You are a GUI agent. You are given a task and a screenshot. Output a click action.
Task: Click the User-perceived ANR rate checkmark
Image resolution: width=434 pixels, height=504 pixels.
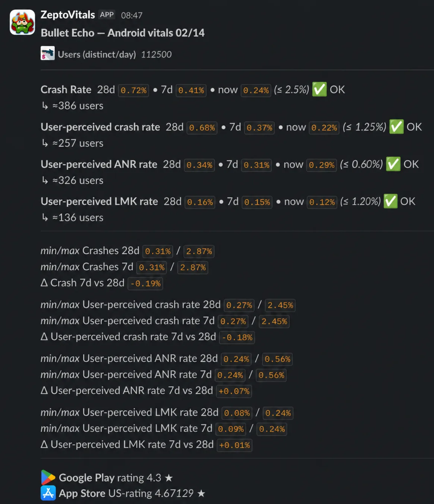coord(393,164)
